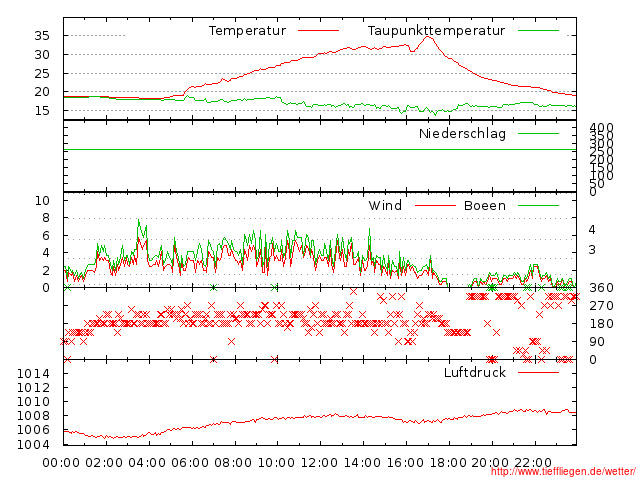Screen dimensions: 640x480
Task: Click the 270 wind direction axis value
Action: 601,306
